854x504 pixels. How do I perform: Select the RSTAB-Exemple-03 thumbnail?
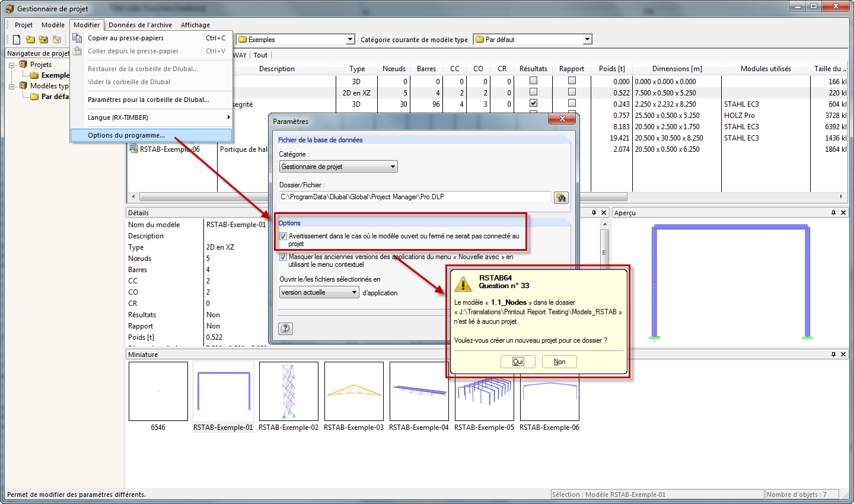point(354,391)
